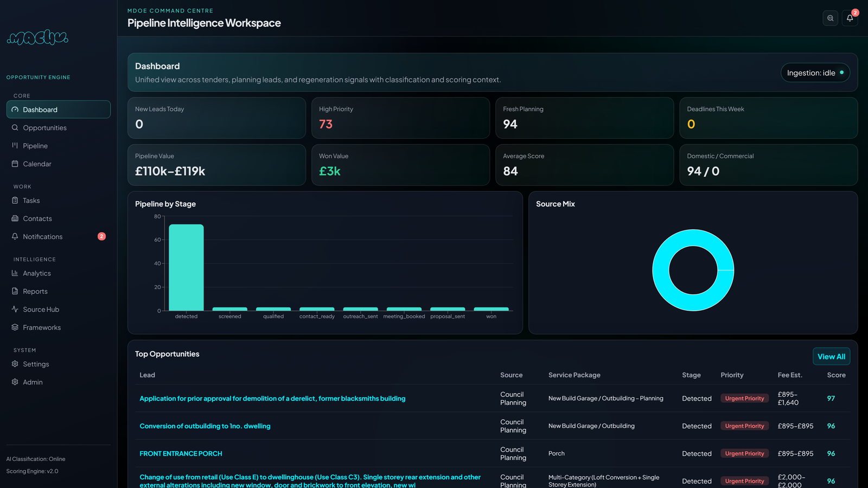Go to the Pipeline section

[x=59, y=145]
